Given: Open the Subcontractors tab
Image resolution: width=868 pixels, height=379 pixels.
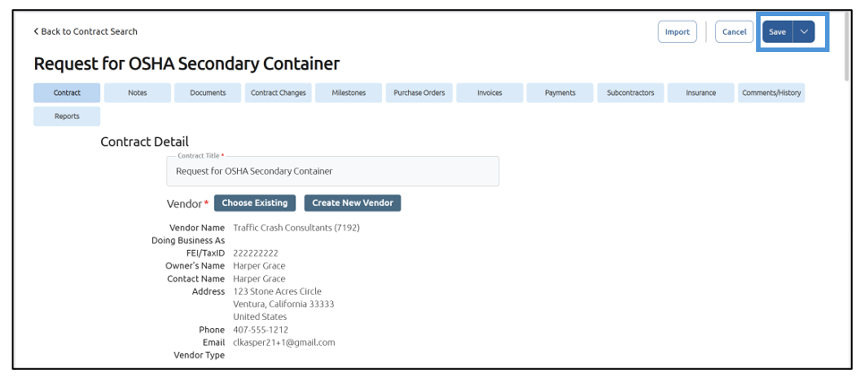Looking at the screenshot, I should pyautogui.click(x=630, y=92).
